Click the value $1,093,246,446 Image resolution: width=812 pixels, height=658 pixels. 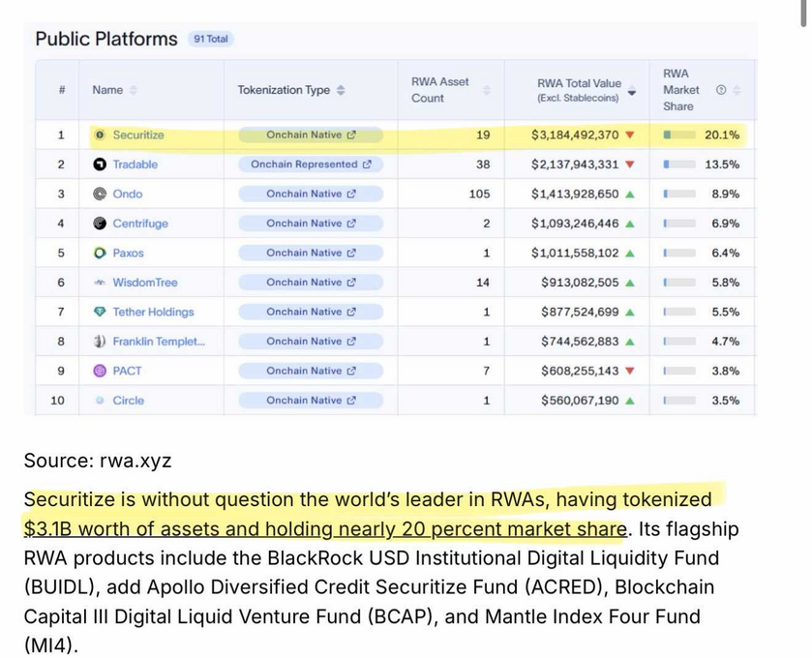[575, 224]
